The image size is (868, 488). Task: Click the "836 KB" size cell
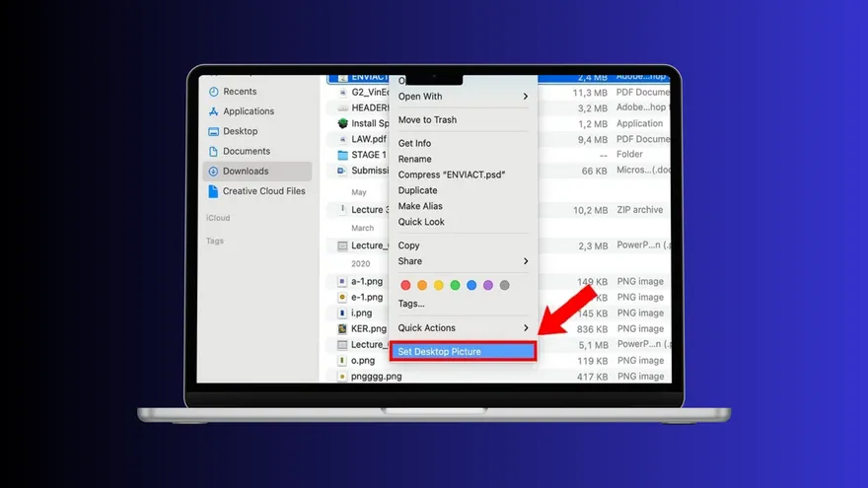pyautogui.click(x=593, y=328)
